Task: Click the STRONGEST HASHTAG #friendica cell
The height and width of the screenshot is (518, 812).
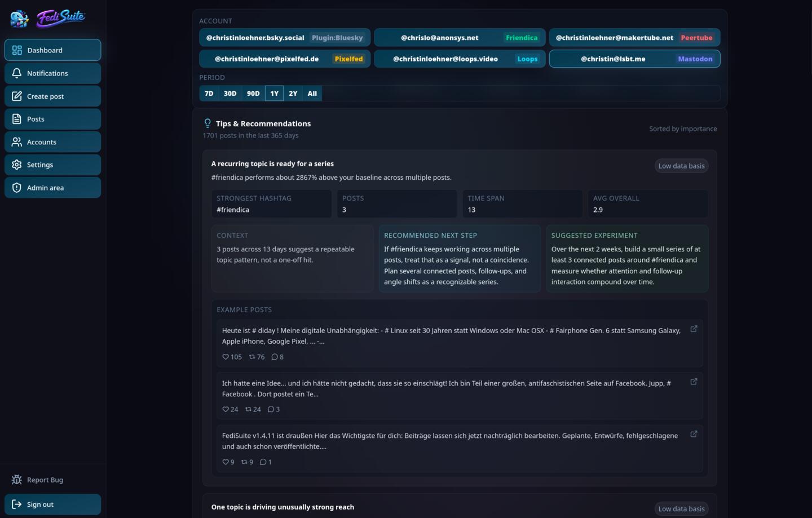Action: click(271, 204)
